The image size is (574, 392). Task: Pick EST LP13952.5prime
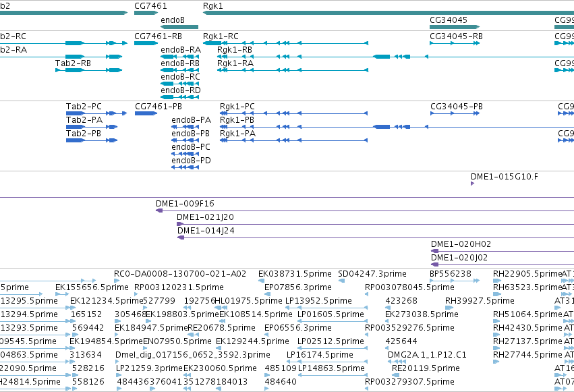318,301
